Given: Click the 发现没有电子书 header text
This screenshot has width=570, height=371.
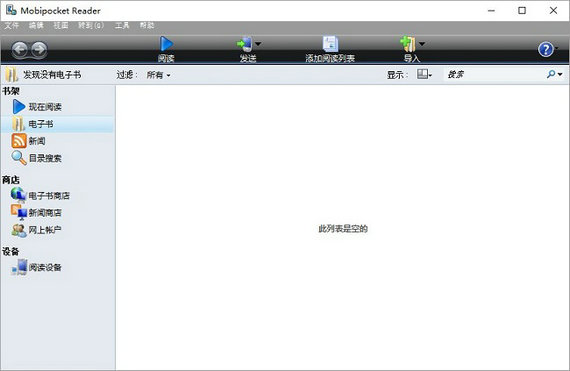Looking at the screenshot, I should pyautogui.click(x=52, y=75).
